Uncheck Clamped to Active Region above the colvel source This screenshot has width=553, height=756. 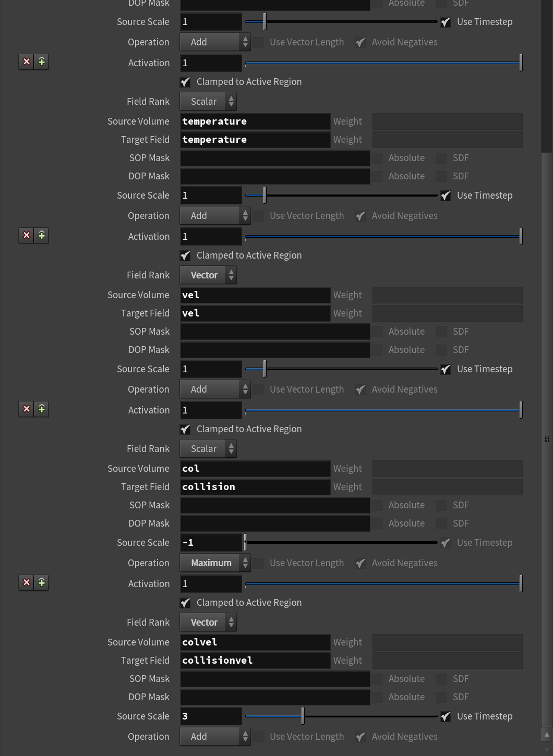pos(185,603)
